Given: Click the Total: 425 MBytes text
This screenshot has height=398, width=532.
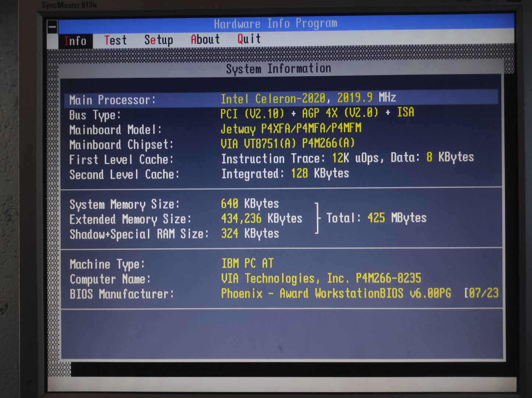Looking at the screenshot, I should pos(376,218).
